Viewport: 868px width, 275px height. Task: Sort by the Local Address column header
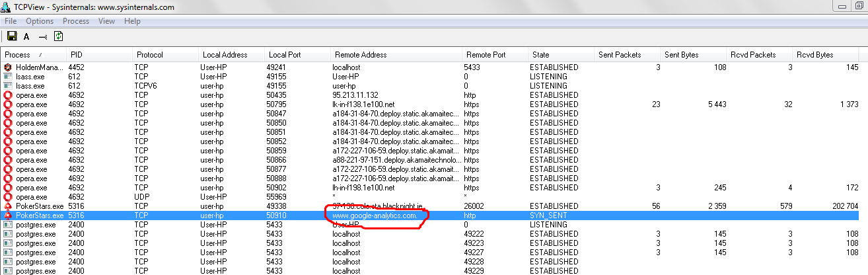coord(231,55)
